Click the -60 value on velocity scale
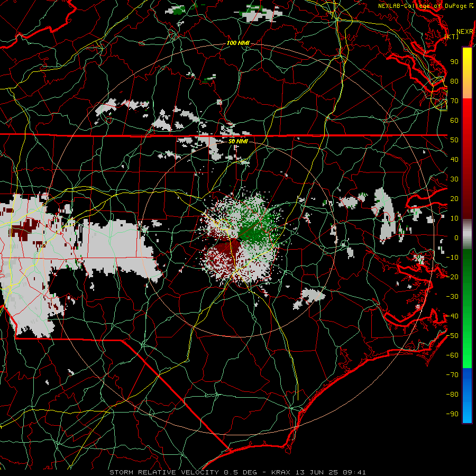476x476 pixels. pyautogui.click(x=452, y=355)
